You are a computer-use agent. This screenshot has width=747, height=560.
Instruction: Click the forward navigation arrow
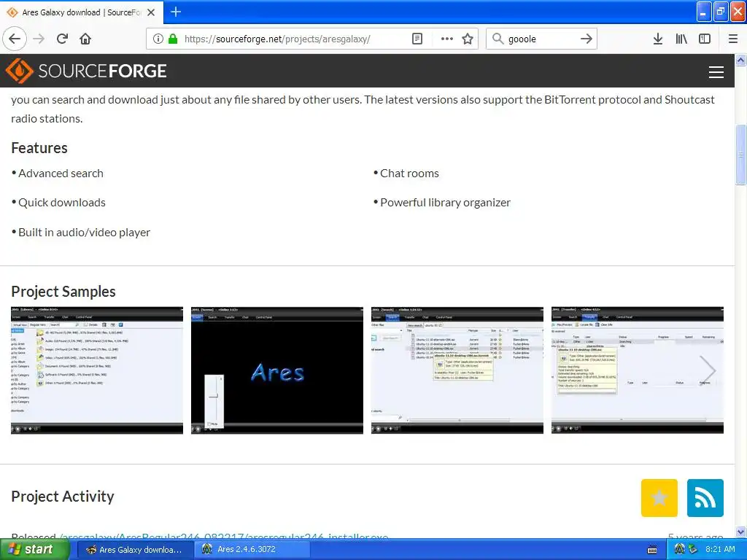point(39,39)
